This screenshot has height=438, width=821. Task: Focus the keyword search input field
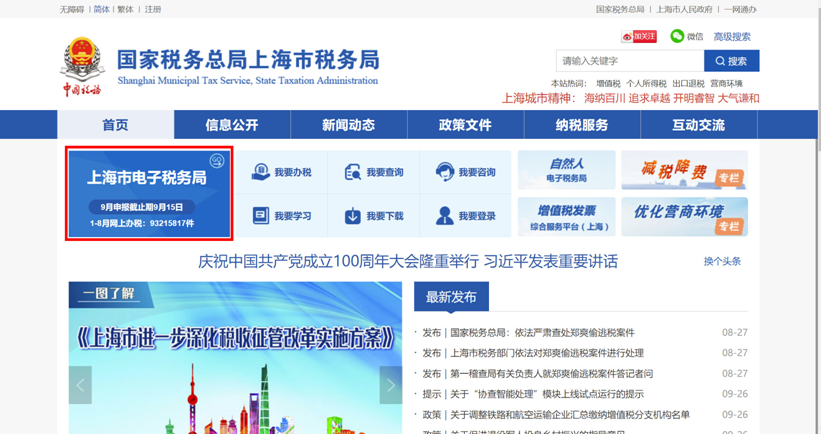pyautogui.click(x=630, y=61)
